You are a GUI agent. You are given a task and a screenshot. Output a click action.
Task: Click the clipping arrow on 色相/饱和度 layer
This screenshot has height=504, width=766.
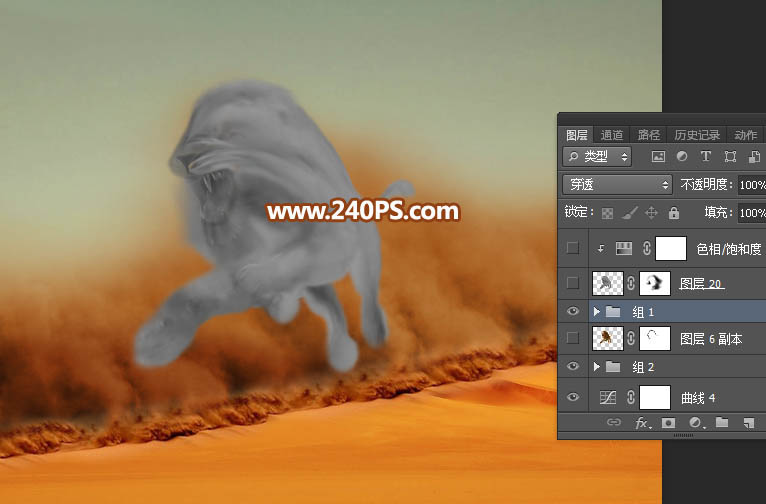click(600, 249)
